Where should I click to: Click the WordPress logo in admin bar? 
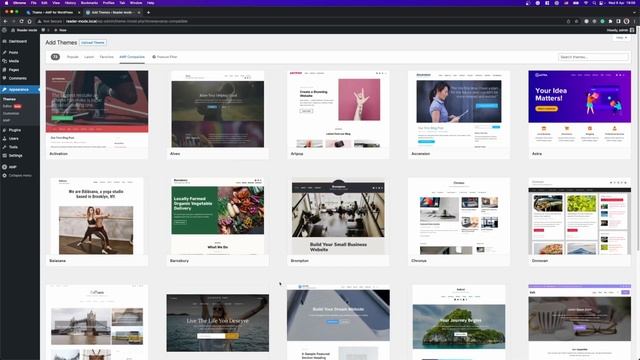click(4, 30)
